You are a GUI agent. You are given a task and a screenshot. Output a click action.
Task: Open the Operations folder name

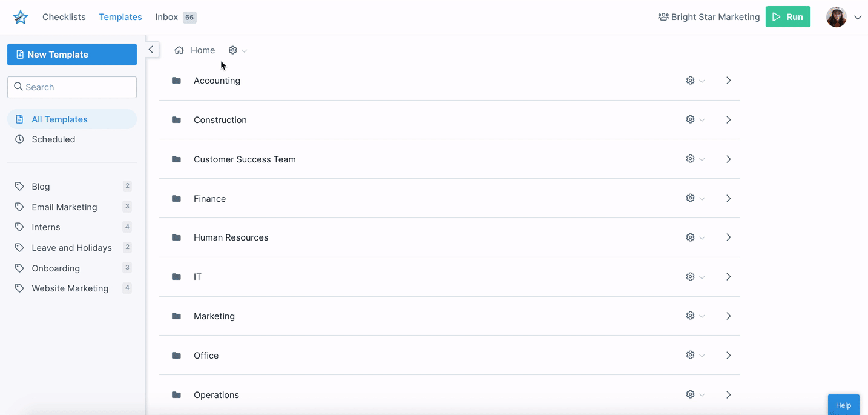216,395
